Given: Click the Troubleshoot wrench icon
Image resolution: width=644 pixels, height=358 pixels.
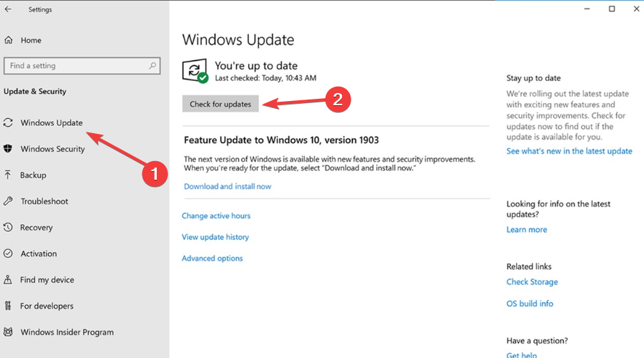Looking at the screenshot, I should (x=8, y=201).
